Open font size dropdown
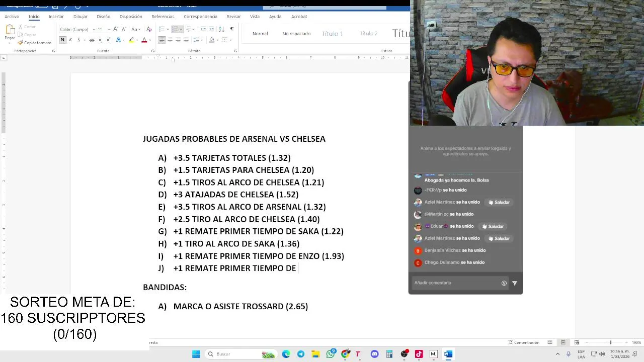 click(x=108, y=29)
